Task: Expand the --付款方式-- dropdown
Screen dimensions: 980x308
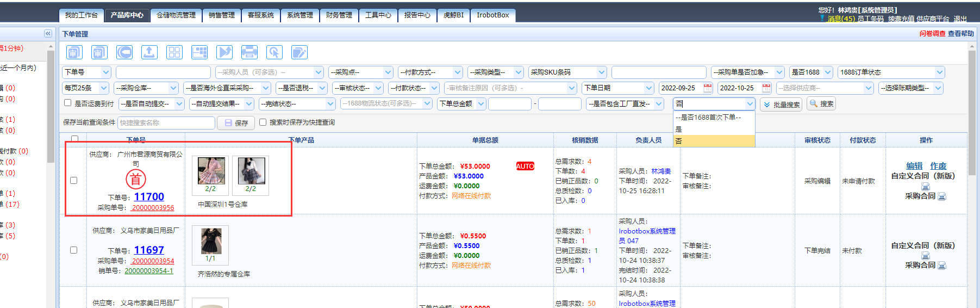Action: [430, 72]
